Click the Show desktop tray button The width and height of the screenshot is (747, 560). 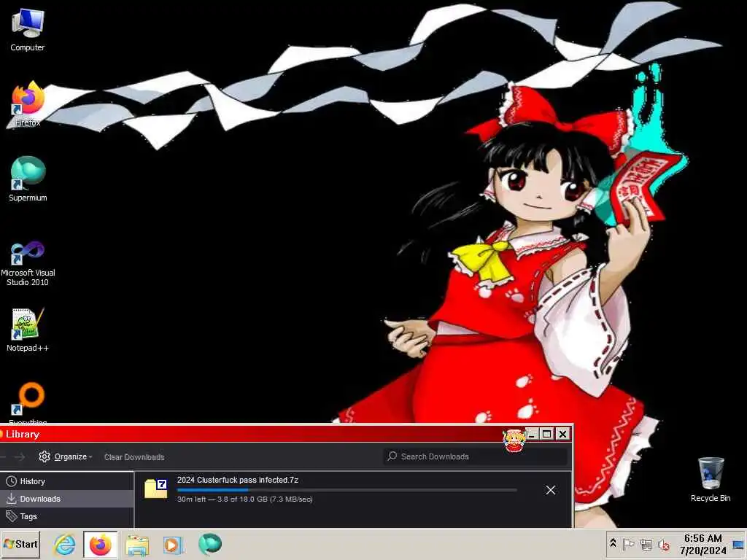[x=739, y=544]
